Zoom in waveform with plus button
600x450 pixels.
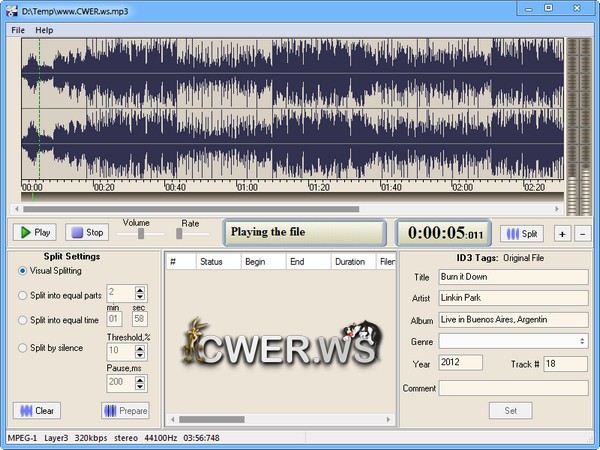click(x=562, y=233)
